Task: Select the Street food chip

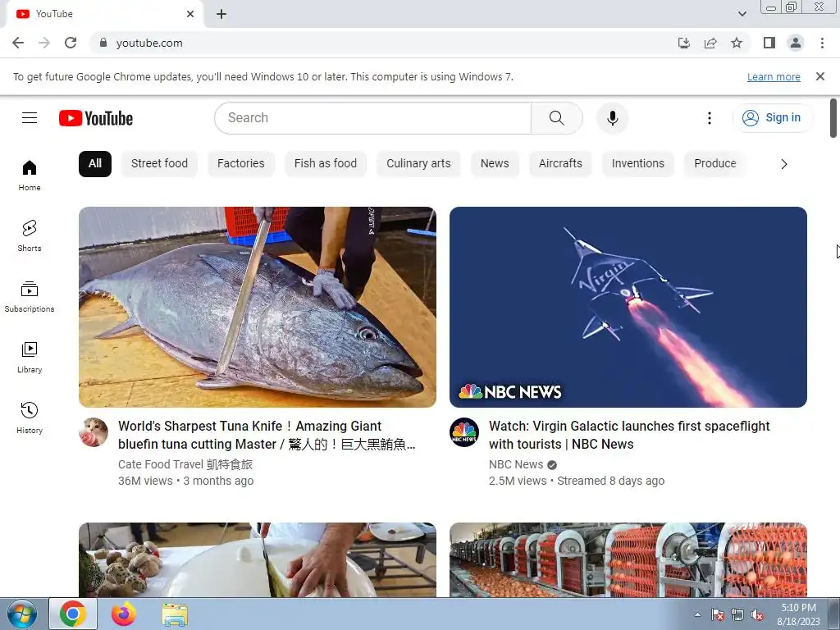Action: pyautogui.click(x=159, y=164)
